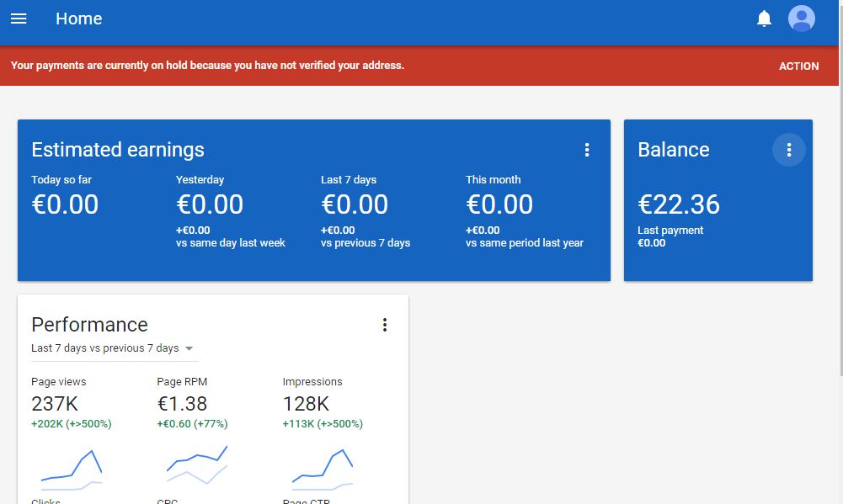Click the ACTION button in red alert
Viewport: 843px width, 504px height.
pyautogui.click(x=798, y=66)
